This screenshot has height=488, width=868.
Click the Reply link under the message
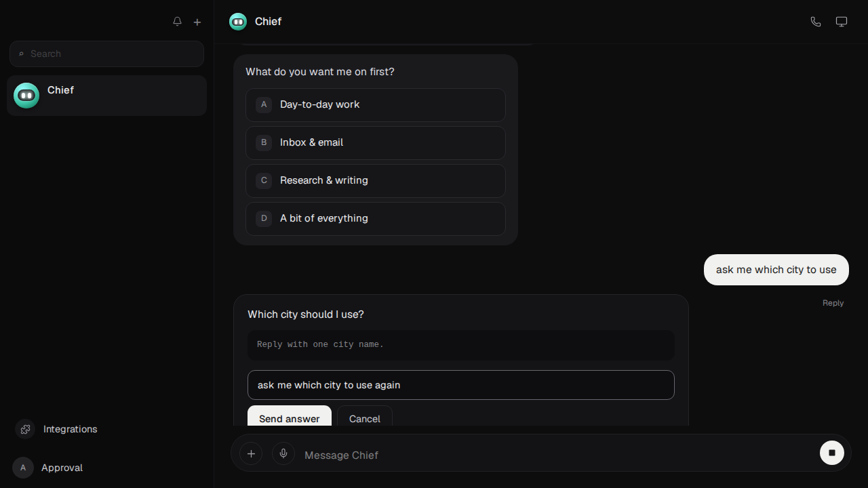pos(833,303)
